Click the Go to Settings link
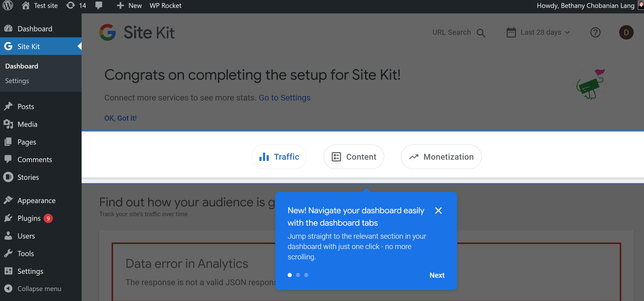This screenshot has width=644, height=301. point(285,98)
